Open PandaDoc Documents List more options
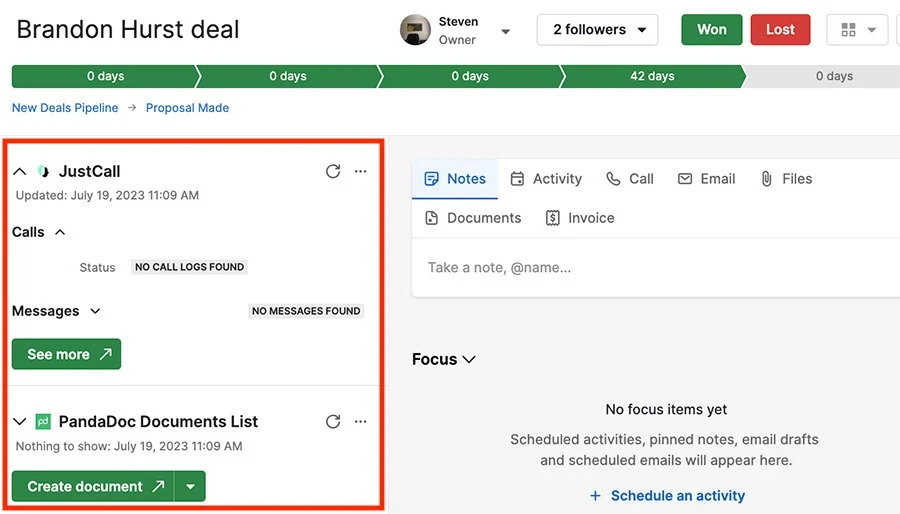Screen dimensions: 900x514 [360, 422]
